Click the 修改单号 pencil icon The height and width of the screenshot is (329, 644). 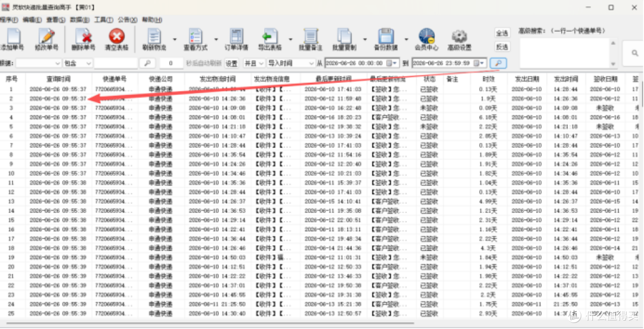(47, 36)
